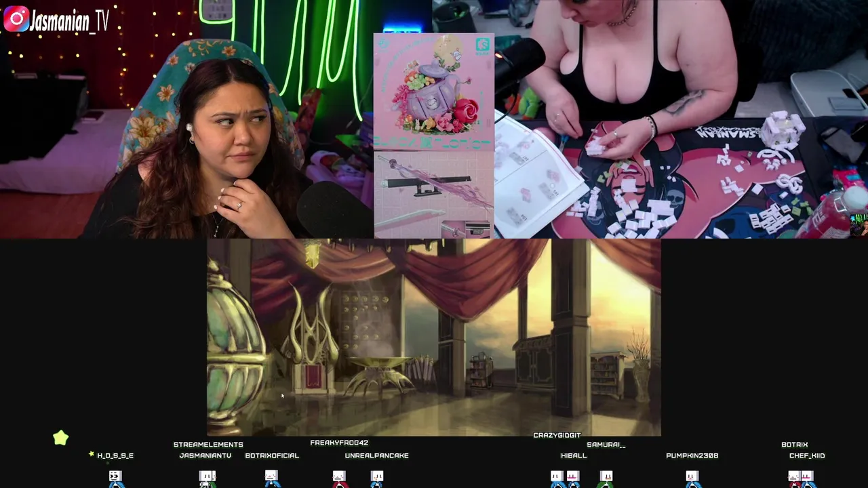
Task: Click the PUMPKIN2308 viewer name
Action: (692, 455)
